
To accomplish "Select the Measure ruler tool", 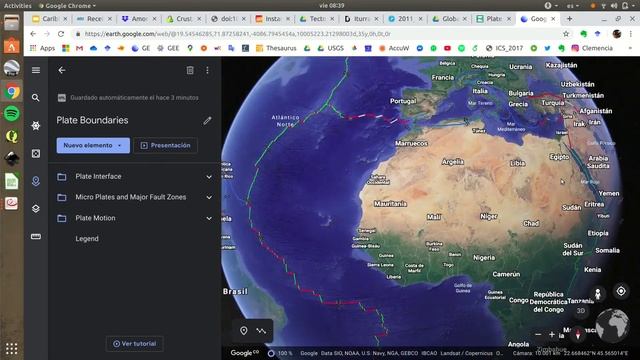I will [x=36, y=236].
